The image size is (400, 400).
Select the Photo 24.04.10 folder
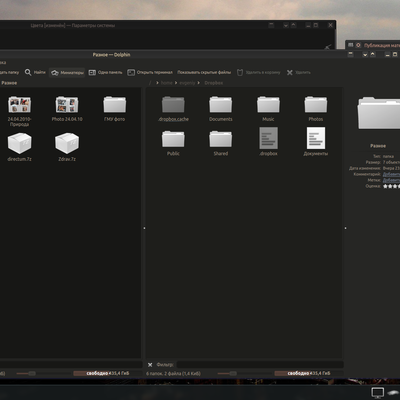pos(67,109)
